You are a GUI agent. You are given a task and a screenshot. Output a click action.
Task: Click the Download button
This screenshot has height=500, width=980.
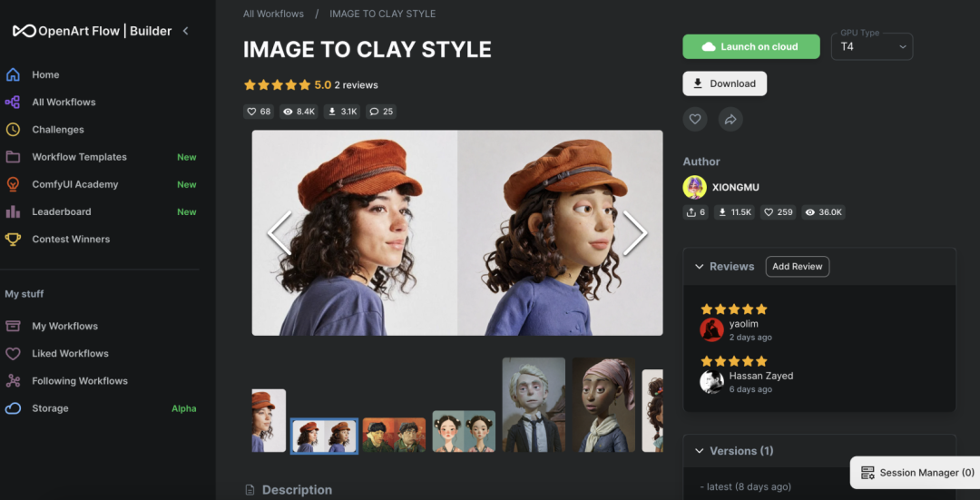(x=724, y=83)
